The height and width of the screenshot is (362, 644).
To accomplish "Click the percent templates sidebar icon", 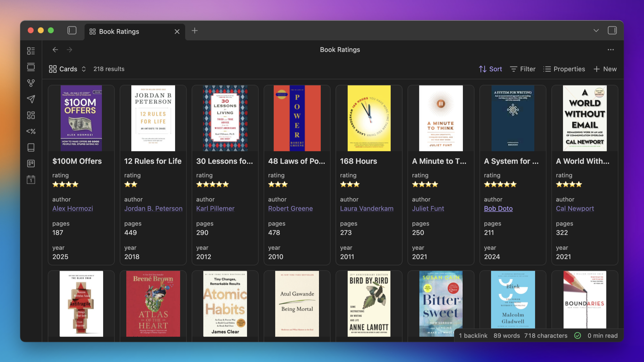I will (31, 131).
